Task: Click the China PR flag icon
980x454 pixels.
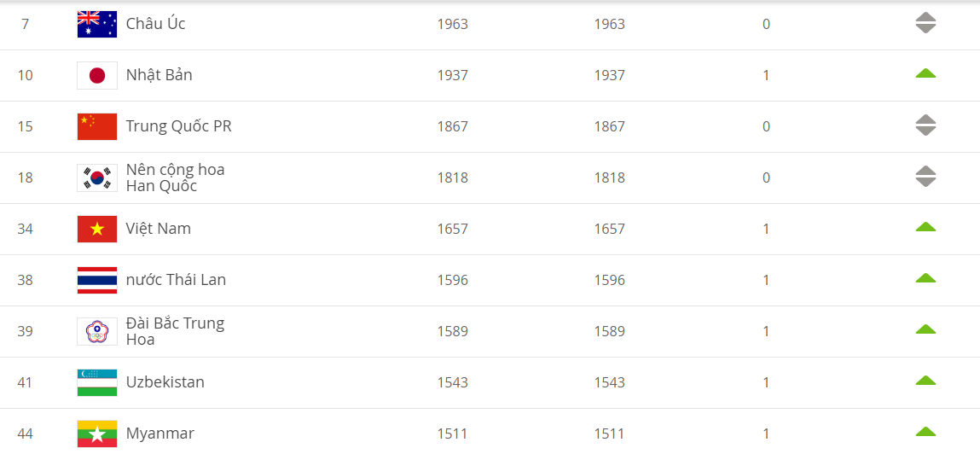Action: [x=97, y=126]
